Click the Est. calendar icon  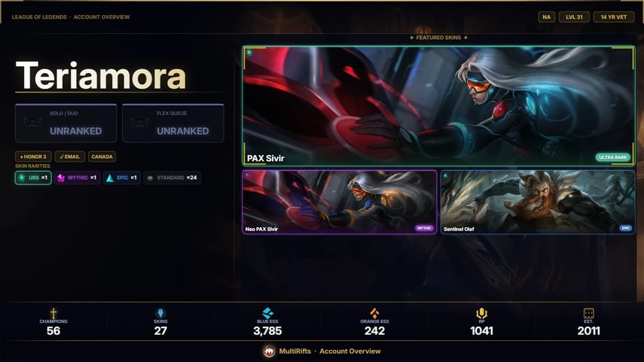(x=588, y=314)
